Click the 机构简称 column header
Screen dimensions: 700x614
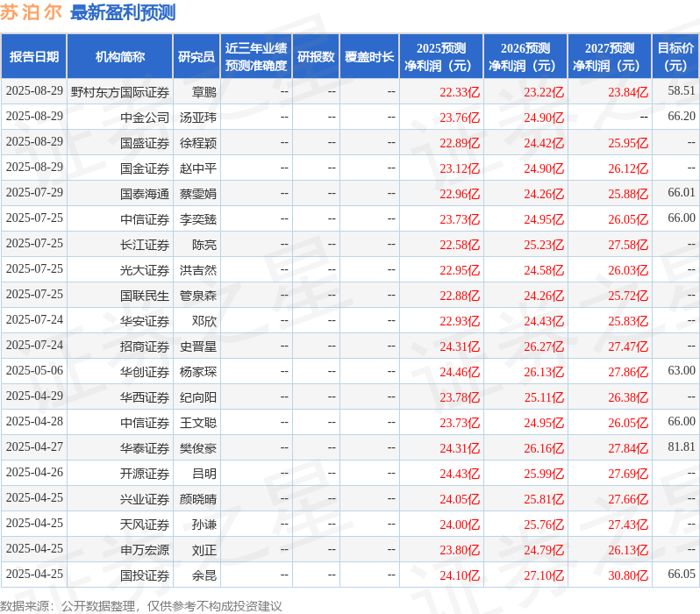click(x=119, y=57)
